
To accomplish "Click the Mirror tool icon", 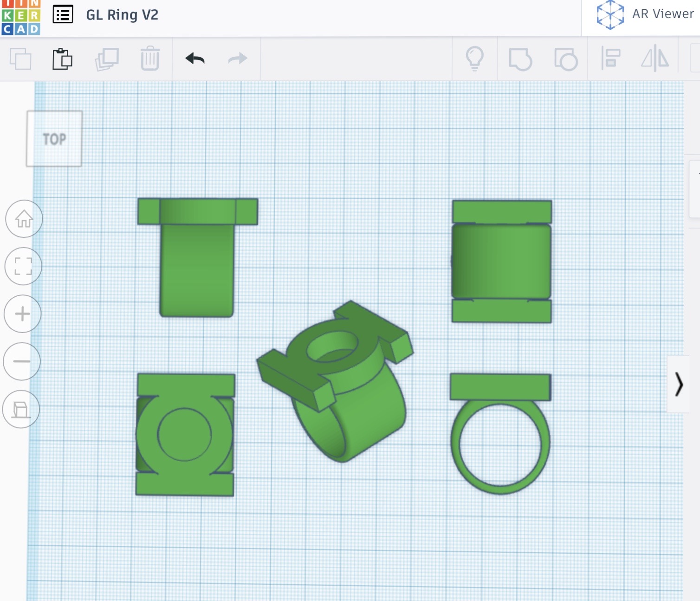I will click(655, 59).
